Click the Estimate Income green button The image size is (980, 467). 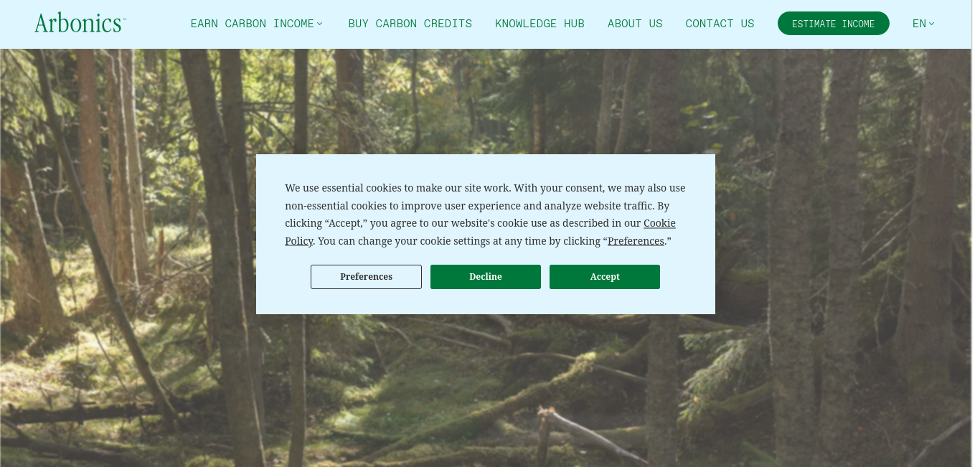(x=833, y=24)
